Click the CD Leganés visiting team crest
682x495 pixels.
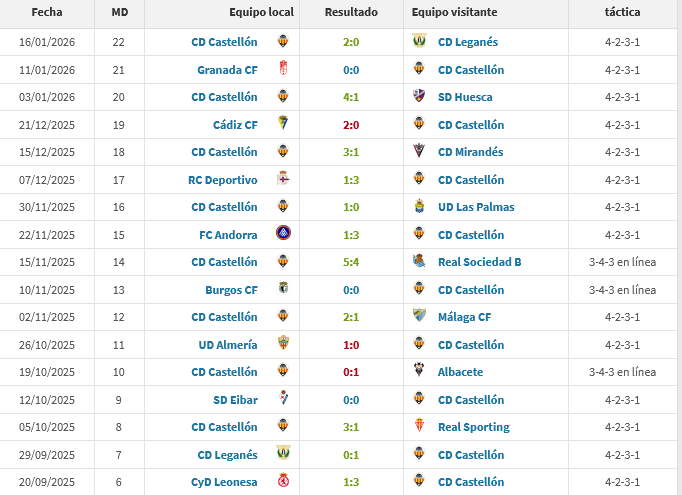[419, 42]
